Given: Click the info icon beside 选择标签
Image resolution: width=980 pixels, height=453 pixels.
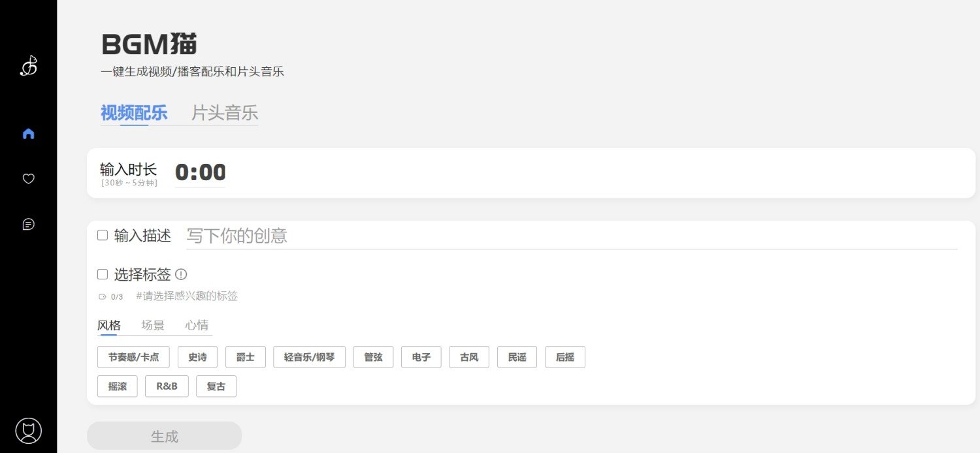Looking at the screenshot, I should 181,274.
